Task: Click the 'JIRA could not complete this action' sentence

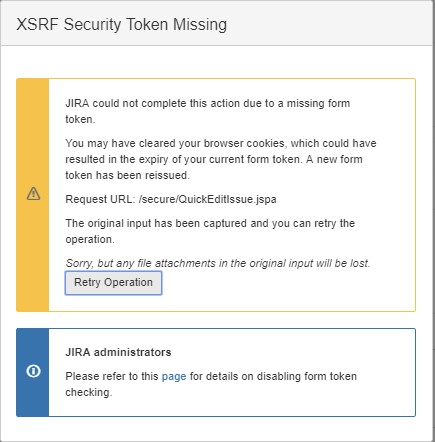Action: pos(208,103)
